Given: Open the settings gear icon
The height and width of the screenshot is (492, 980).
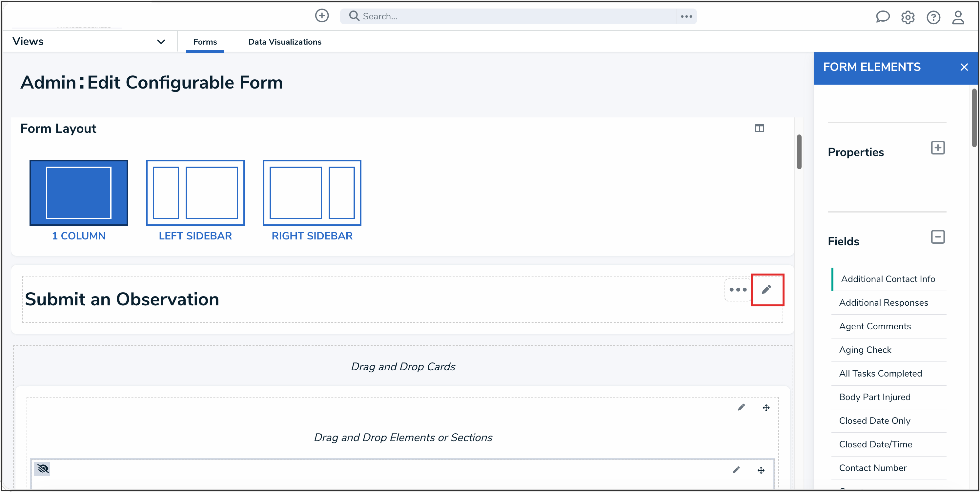Looking at the screenshot, I should tap(908, 17).
